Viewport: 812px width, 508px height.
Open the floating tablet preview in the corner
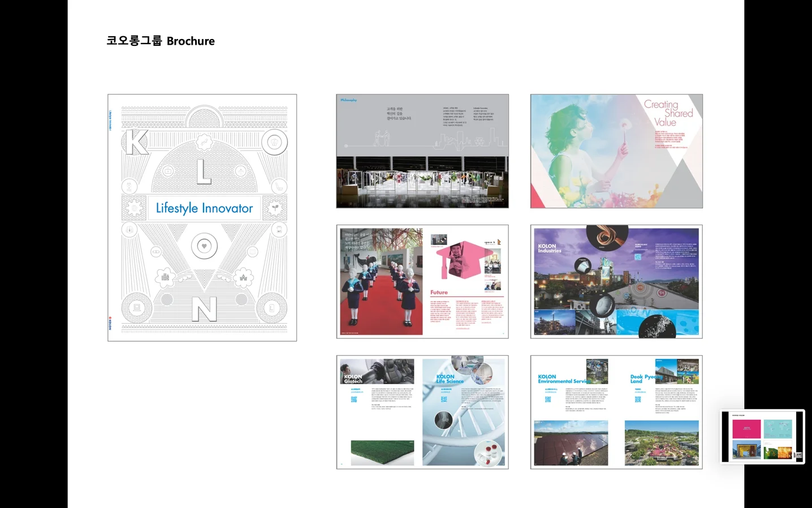tap(762, 436)
